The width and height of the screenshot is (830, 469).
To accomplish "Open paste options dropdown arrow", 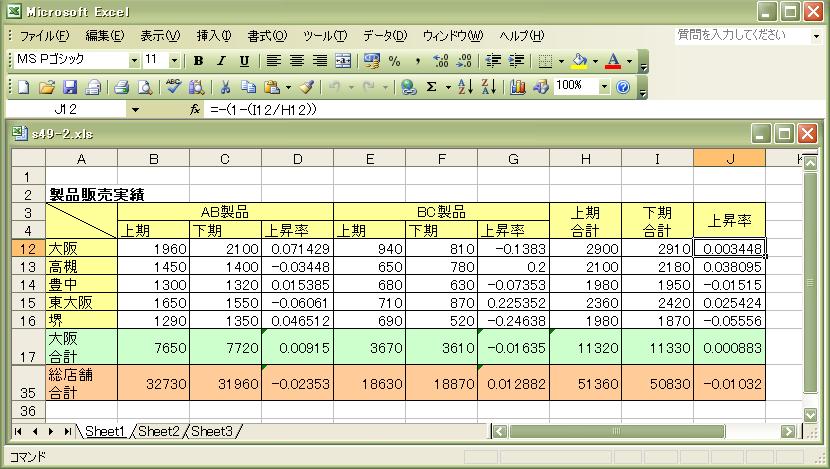I will coord(288,86).
